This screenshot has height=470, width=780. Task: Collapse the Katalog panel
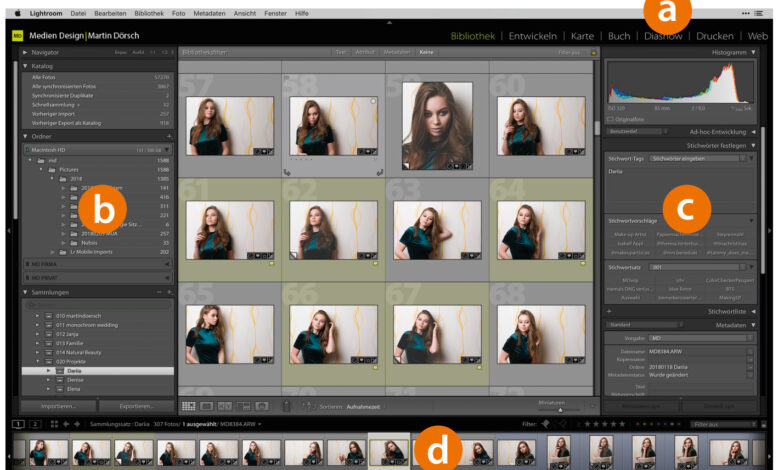25,66
